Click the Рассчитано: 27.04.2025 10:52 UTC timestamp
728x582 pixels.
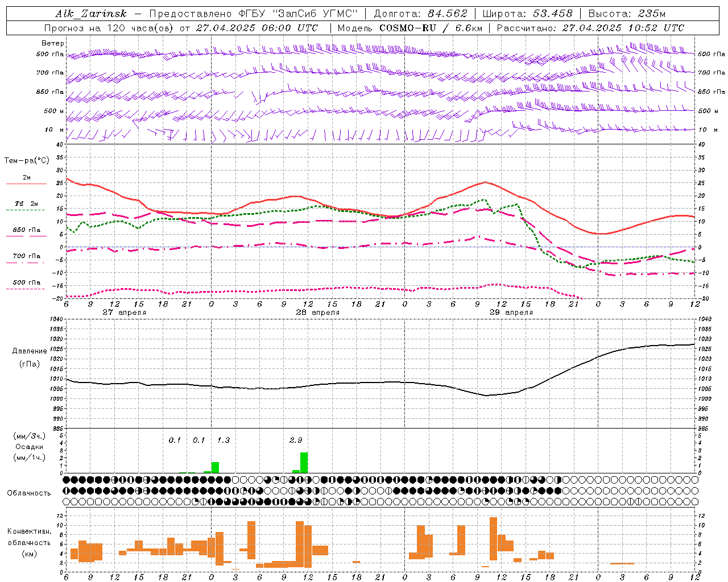point(590,28)
